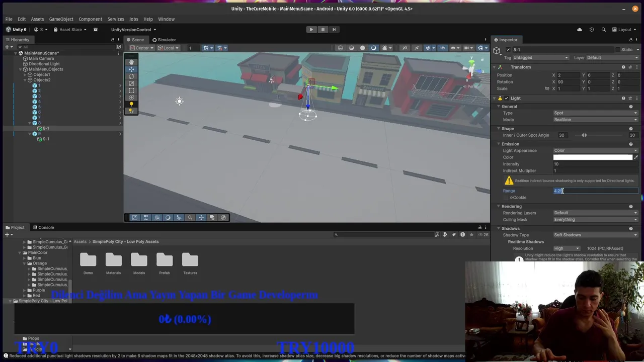The image size is (644, 362).
Task: Click the color eyedropper next to Color
Action: (636, 157)
